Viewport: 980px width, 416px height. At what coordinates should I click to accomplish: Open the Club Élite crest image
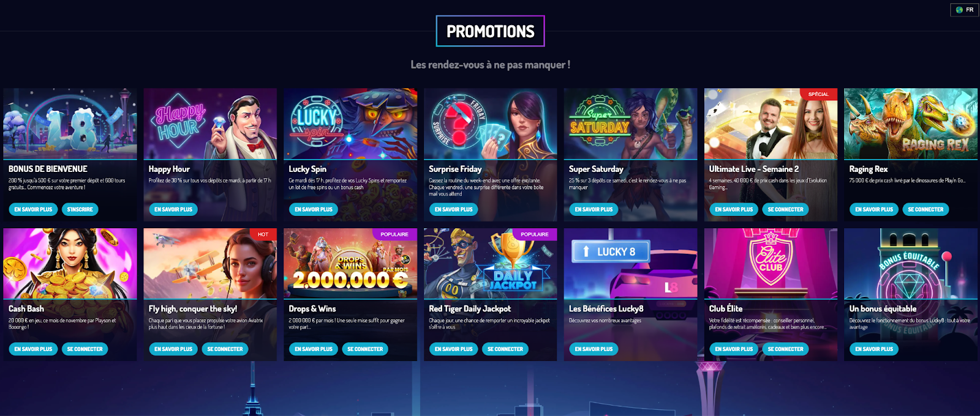coord(771,264)
